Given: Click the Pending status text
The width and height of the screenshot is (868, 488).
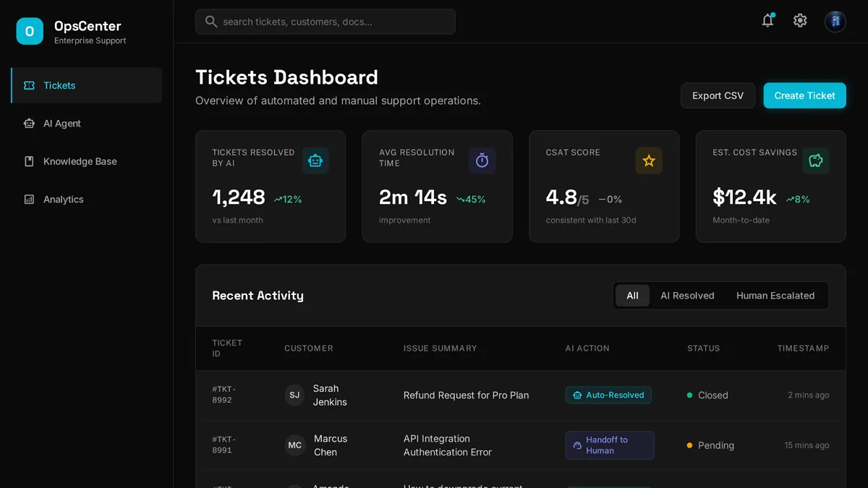Looking at the screenshot, I should [x=716, y=445].
